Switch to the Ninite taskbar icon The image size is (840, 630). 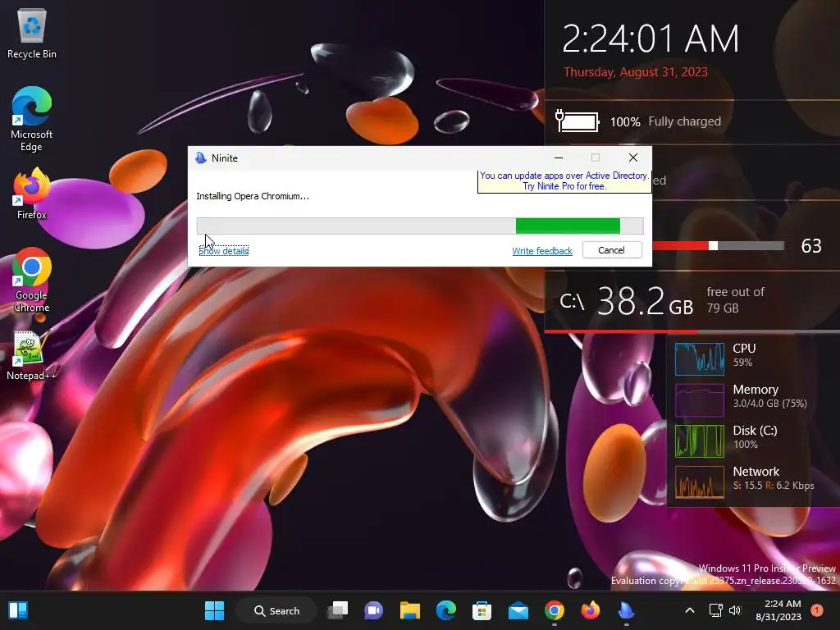[x=626, y=610]
